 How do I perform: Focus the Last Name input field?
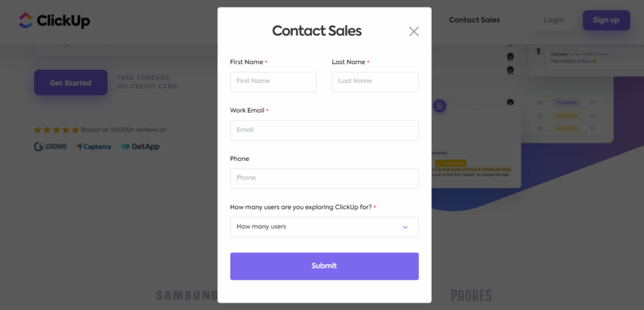tap(375, 82)
